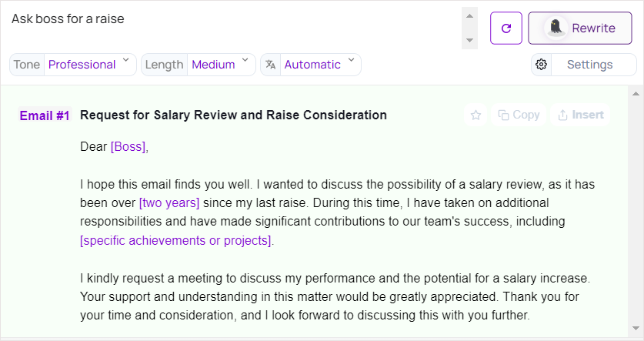644x341 pixels.
Task: Click the prompt box scroll-down arrow
Action: coord(469,40)
